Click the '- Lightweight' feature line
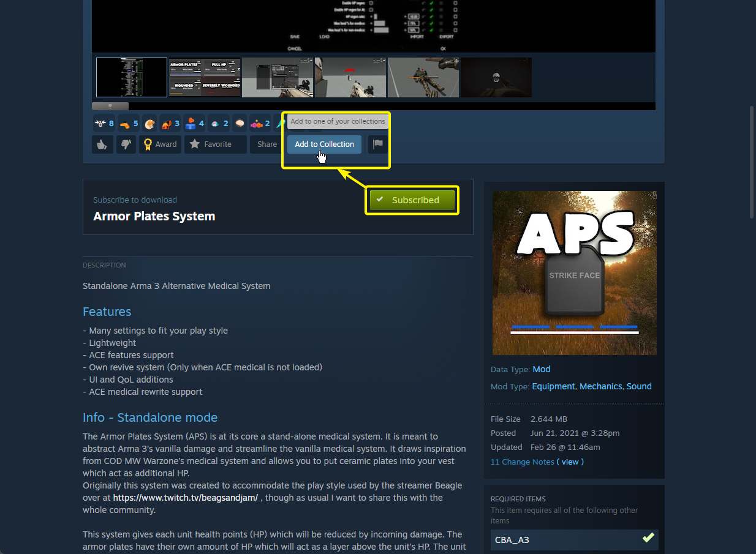The height and width of the screenshot is (554, 756). [x=109, y=343]
